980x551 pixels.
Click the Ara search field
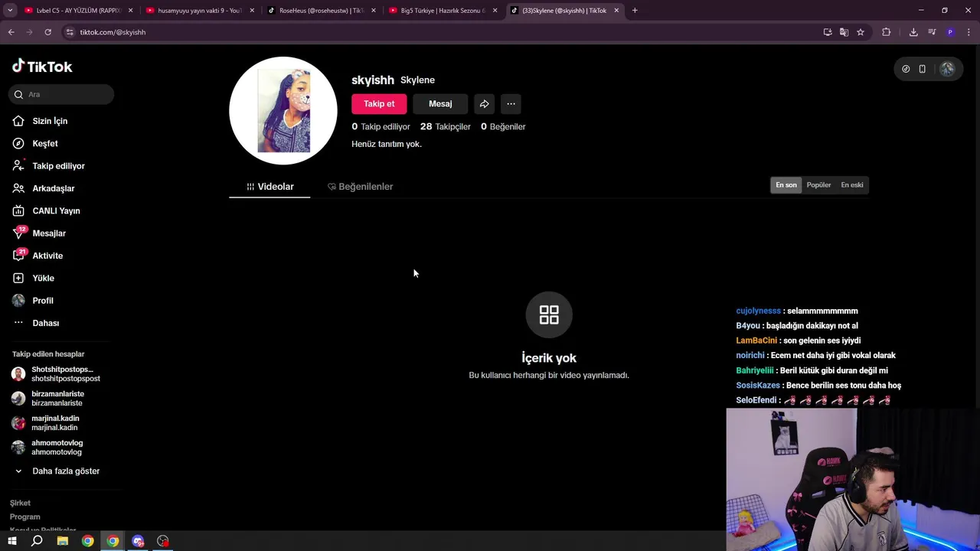click(x=62, y=94)
